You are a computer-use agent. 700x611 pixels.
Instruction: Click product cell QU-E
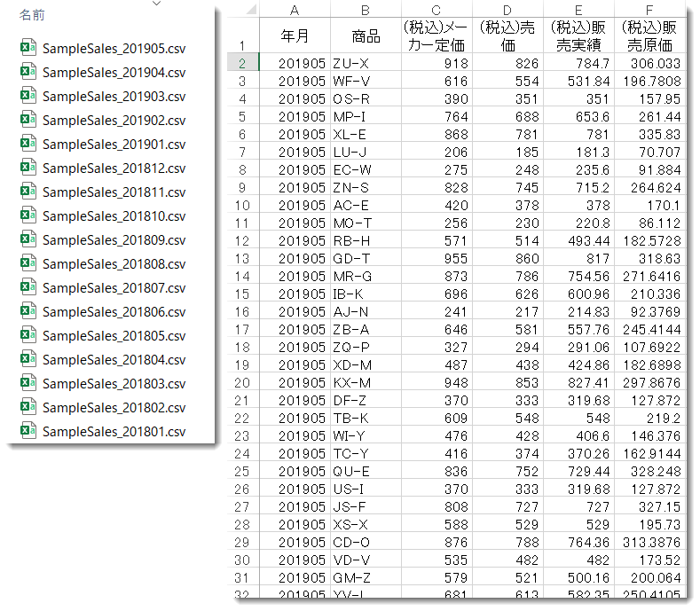[x=366, y=471]
